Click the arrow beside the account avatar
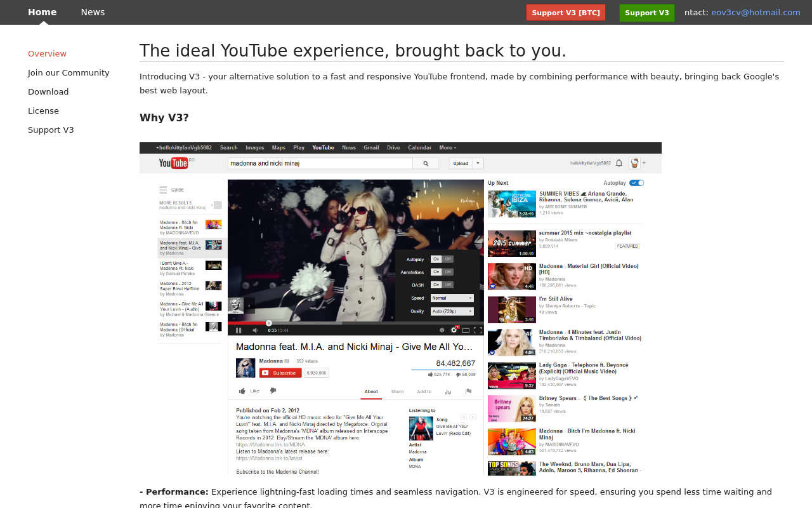Image resolution: width=812 pixels, height=508 pixels. pos(644,163)
